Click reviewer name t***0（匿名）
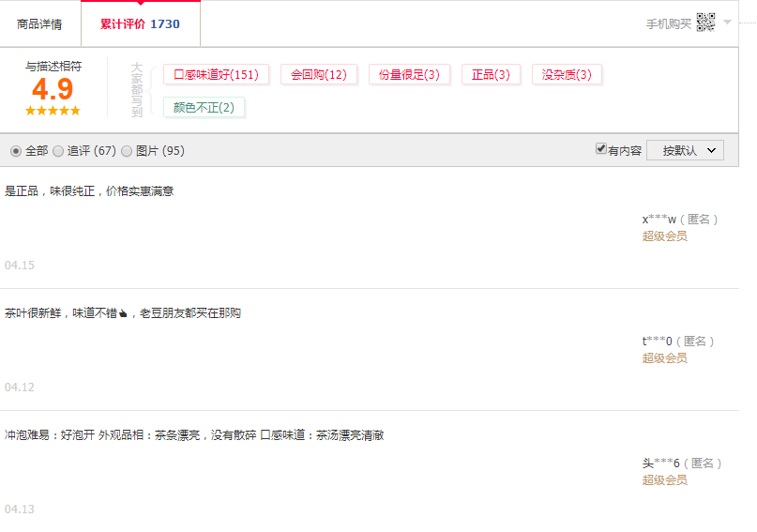Viewport: 757px width, 532px height. coord(678,342)
